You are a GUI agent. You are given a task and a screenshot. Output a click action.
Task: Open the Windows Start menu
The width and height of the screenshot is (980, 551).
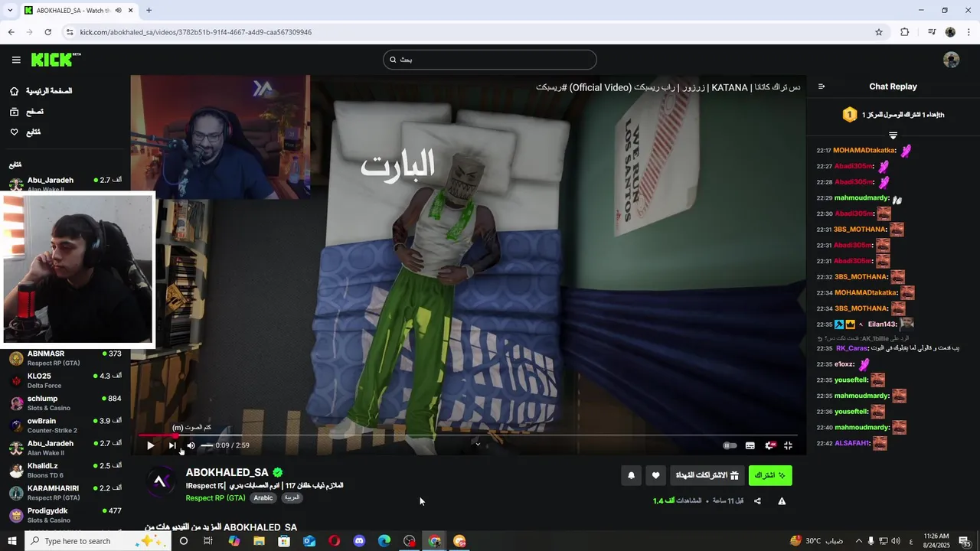pyautogui.click(x=12, y=541)
